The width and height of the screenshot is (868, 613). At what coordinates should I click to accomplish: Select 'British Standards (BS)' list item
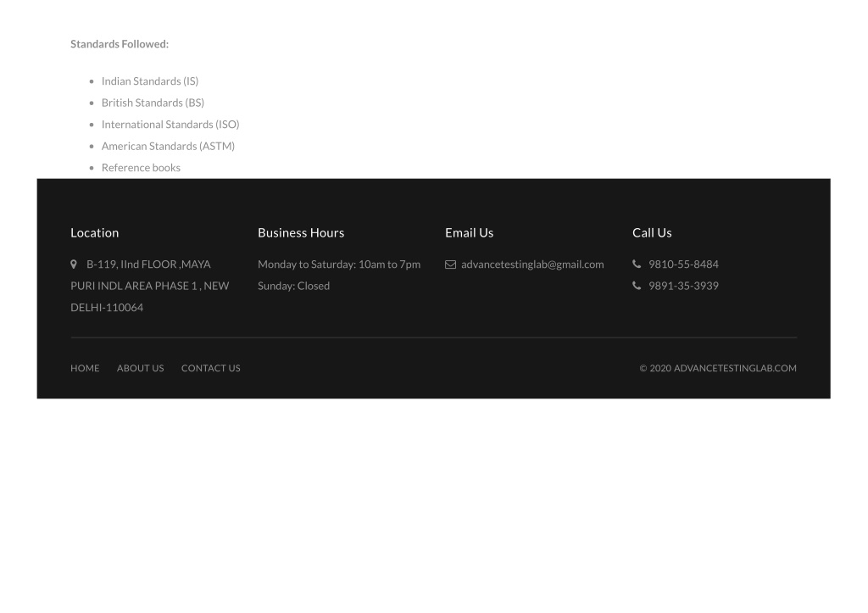(153, 103)
